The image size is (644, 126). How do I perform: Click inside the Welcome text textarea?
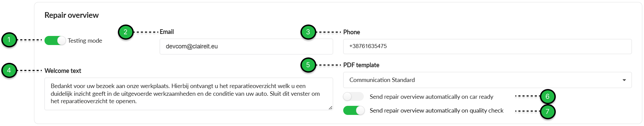(189, 94)
